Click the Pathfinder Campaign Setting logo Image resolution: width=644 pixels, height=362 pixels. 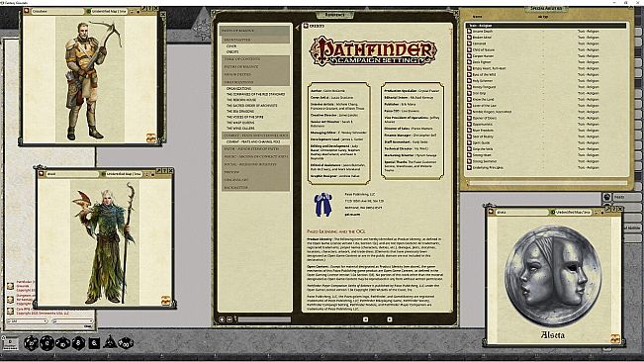point(373,50)
